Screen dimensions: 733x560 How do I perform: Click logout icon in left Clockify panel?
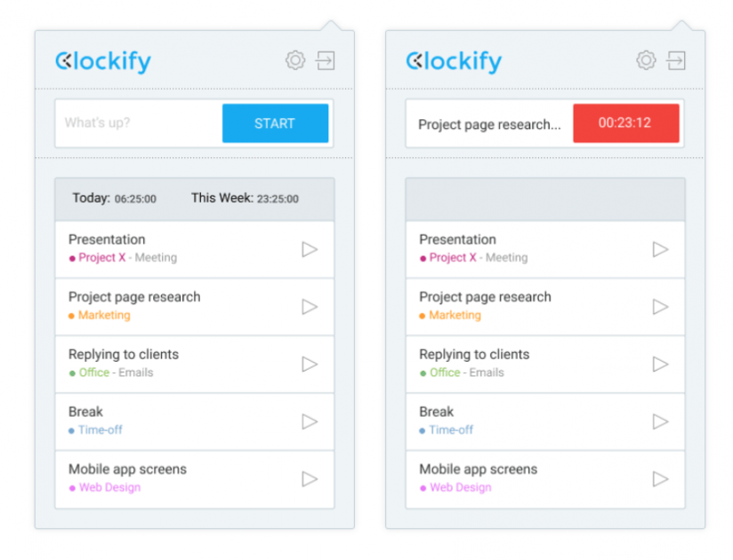pyautogui.click(x=326, y=60)
